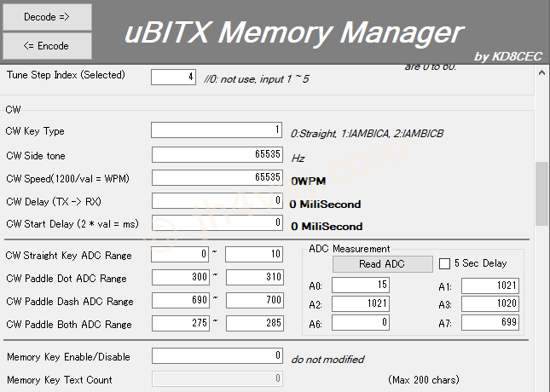Click the Read ADC button
The image size is (550, 392).
382,263
